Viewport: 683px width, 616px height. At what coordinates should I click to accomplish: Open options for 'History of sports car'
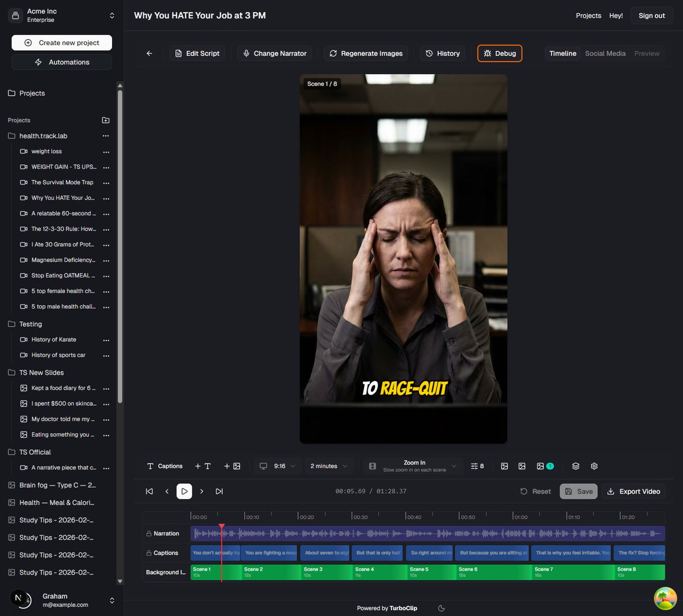(x=106, y=355)
